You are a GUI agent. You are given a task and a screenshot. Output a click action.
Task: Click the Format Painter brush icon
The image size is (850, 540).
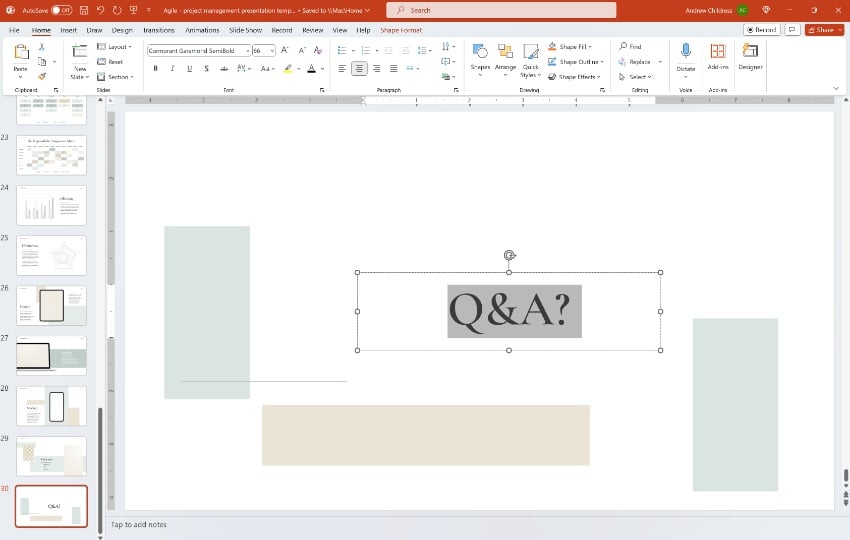tap(42, 74)
